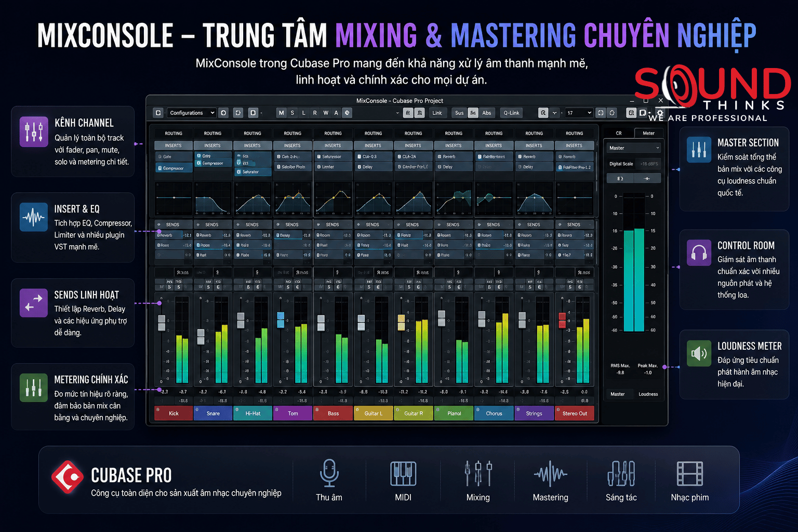
Task: Bypass the Compressor insert on Kick channel
Action: tap(160, 168)
